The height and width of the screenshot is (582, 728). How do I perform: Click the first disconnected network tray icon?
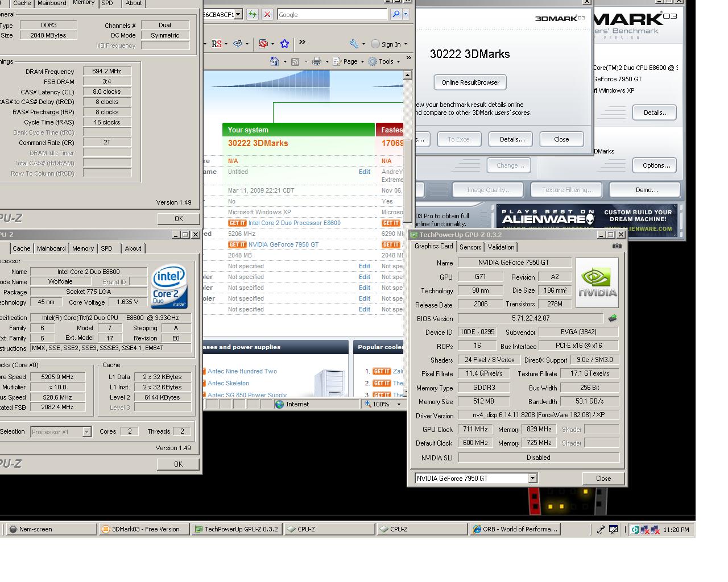click(645, 530)
